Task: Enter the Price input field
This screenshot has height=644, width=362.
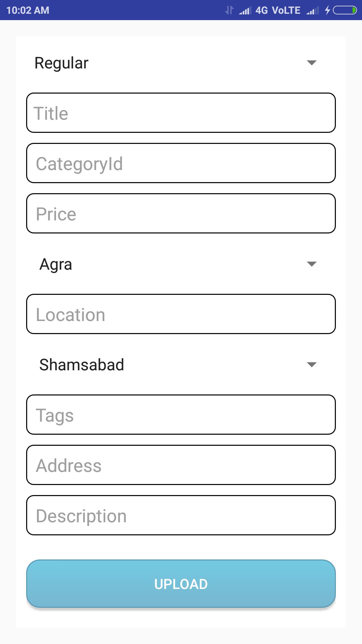Action: click(181, 214)
